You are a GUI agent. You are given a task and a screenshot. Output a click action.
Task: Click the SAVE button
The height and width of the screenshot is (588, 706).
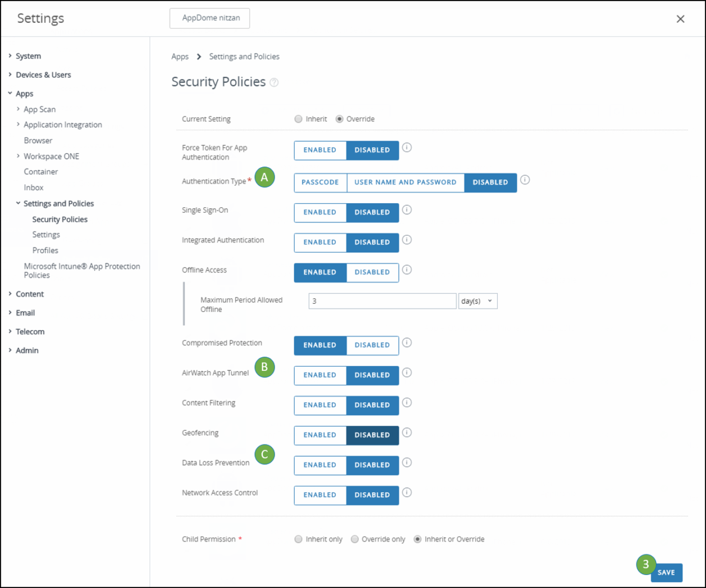click(666, 572)
